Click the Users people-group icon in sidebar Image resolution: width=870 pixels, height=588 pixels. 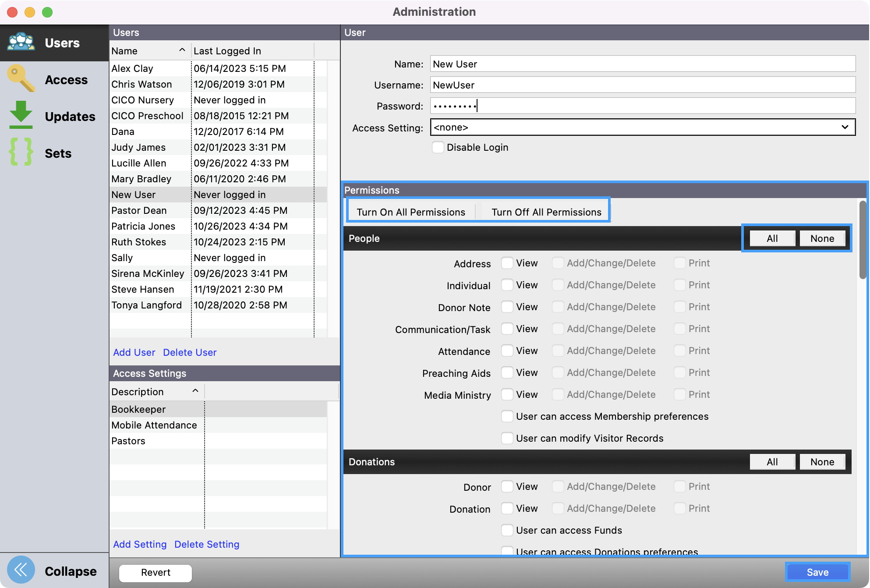[x=21, y=43]
